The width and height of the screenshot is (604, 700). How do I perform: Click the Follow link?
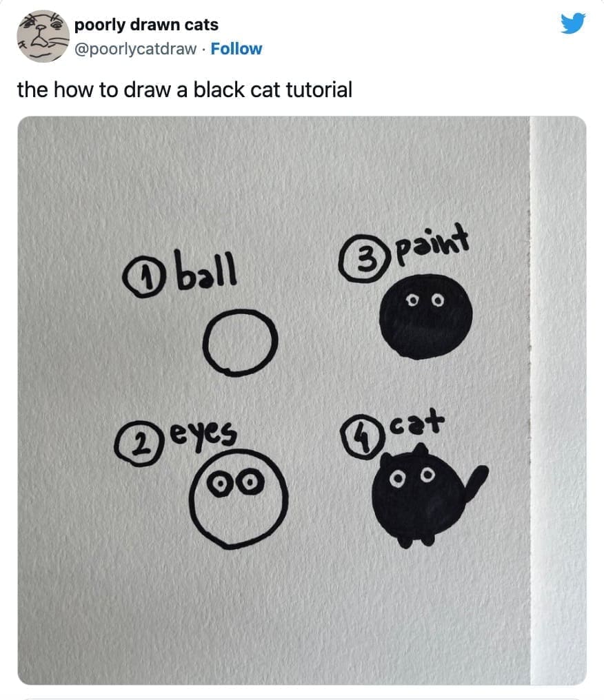[x=236, y=49]
